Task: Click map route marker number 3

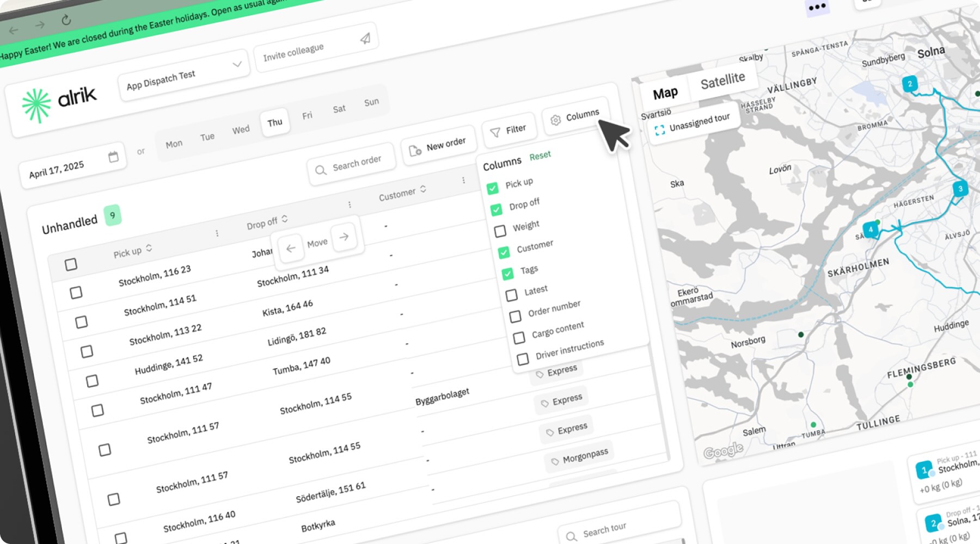Action: (x=960, y=189)
